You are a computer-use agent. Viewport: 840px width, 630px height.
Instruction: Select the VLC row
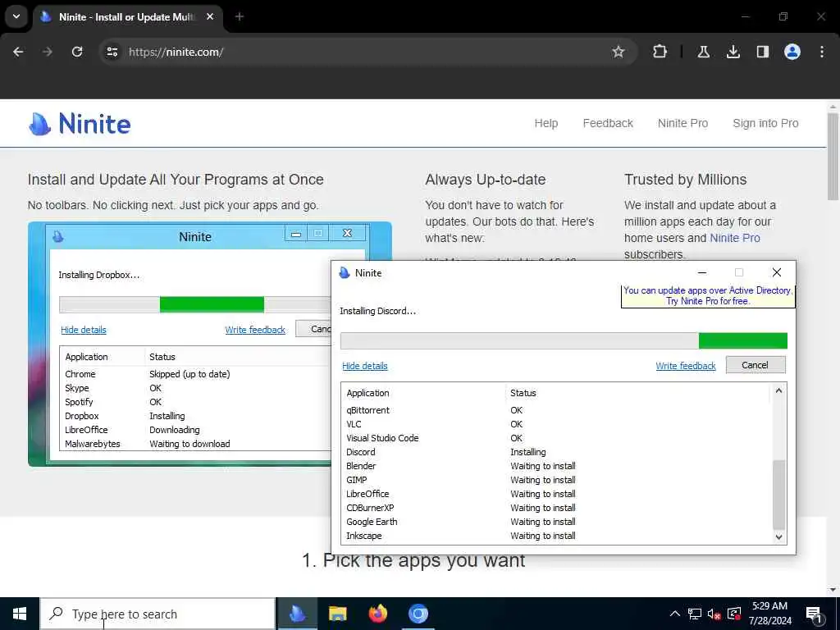point(557,424)
